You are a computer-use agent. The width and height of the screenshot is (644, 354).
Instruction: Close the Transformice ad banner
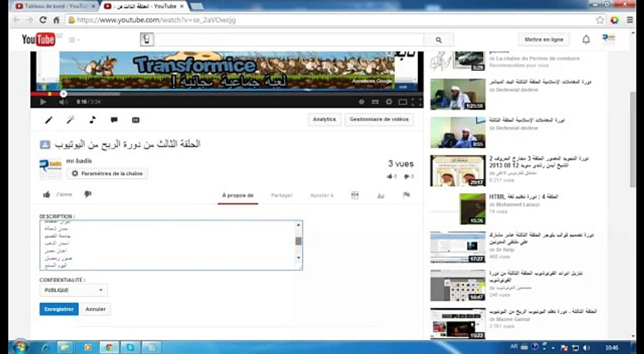pyautogui.click(x=389, y=54)
